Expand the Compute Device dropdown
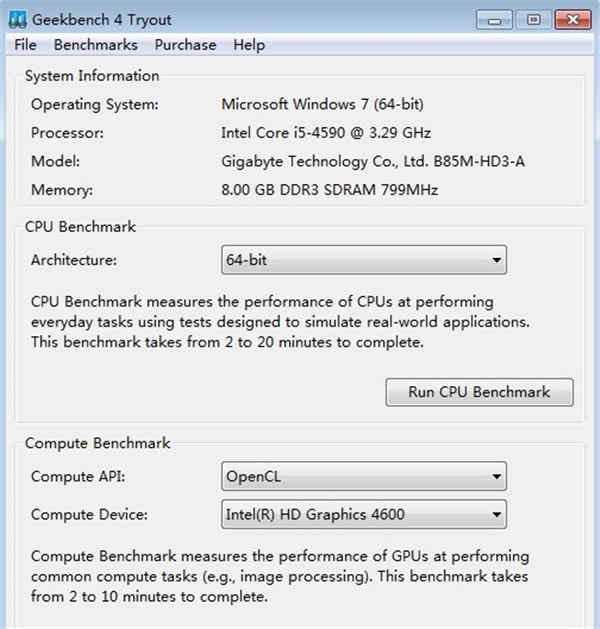Screen dimensions: 600x629 click(363, 515)
